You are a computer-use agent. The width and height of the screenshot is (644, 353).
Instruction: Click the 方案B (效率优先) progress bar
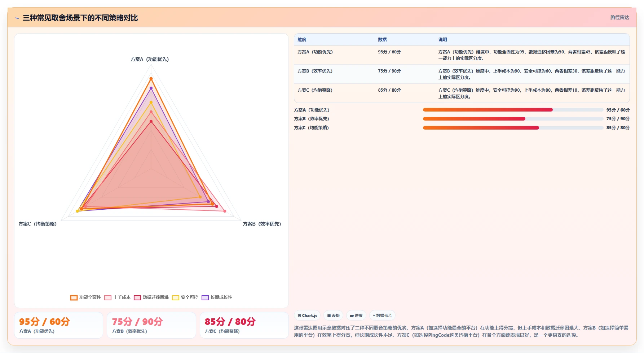pos(513,119)
